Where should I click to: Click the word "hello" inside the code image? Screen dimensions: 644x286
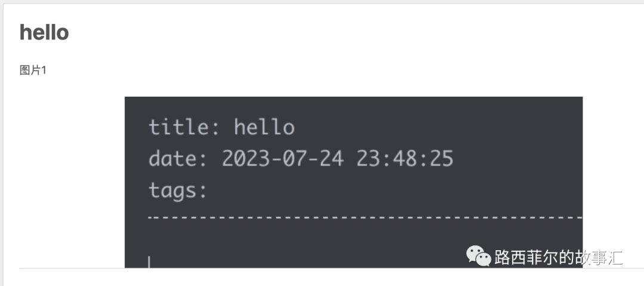[x=265, y=127]
